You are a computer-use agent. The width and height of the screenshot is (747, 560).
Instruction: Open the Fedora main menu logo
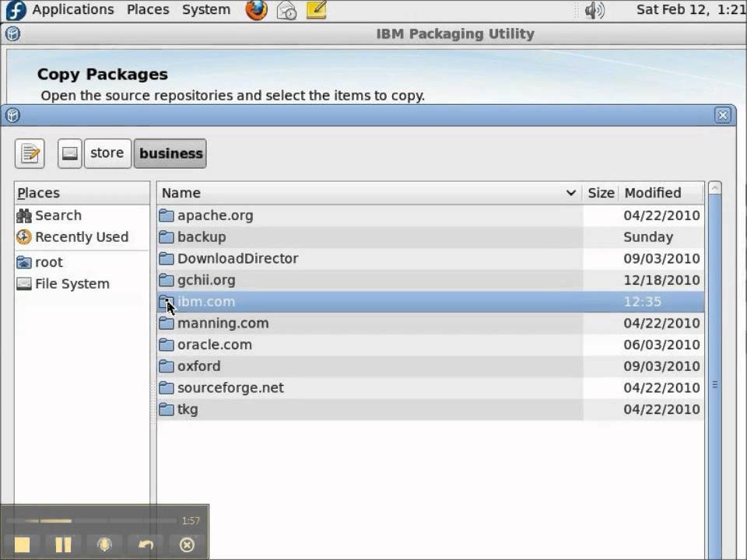pos(16,9)
